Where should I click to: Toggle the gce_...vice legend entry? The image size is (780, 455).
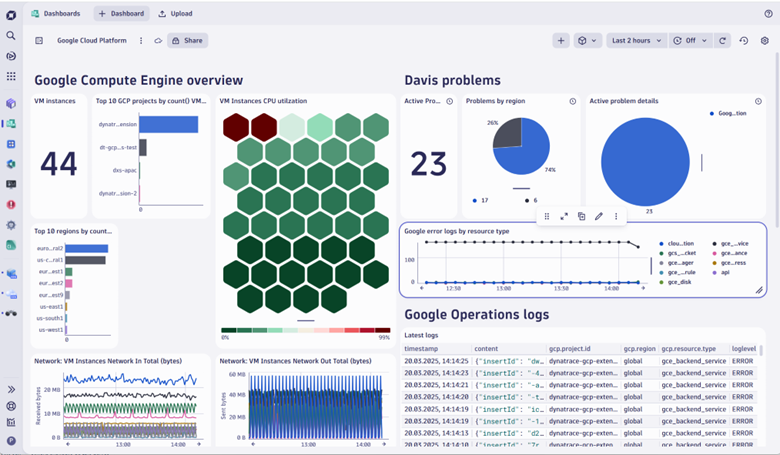pos(730,244)
